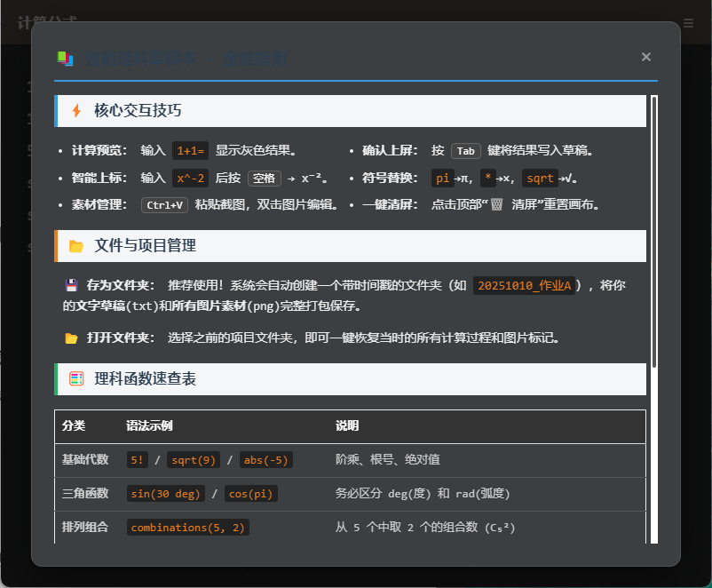
Task: Click the open folder icon before 打开文件夹
Action: point(71,338)
